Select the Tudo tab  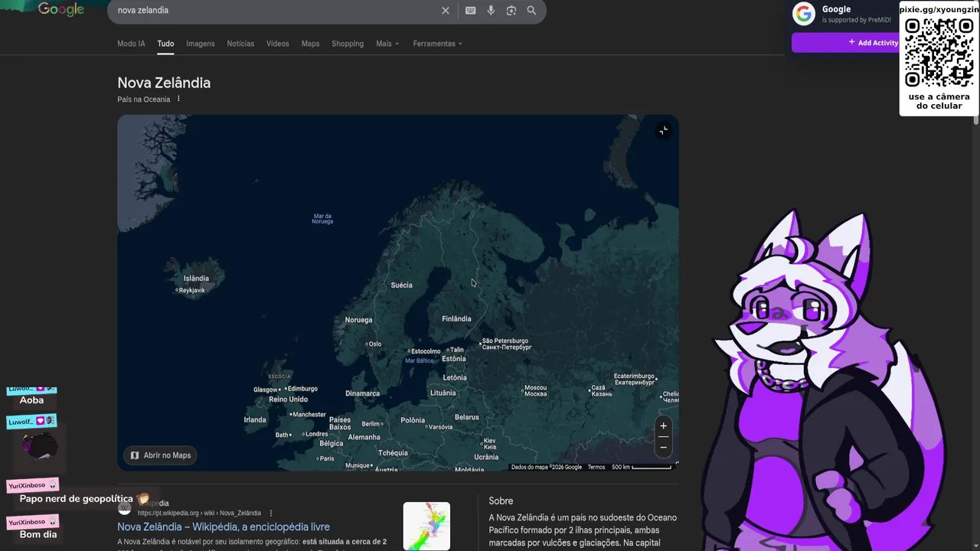(165, 44)
